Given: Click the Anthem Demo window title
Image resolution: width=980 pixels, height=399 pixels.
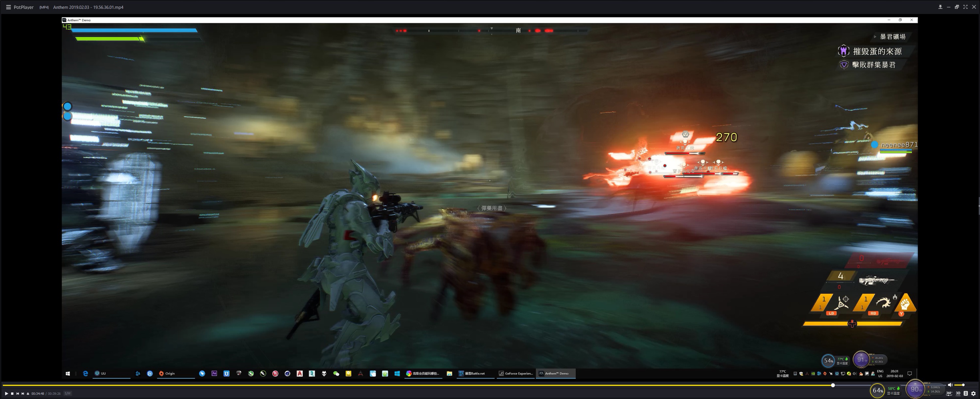Looking at the screenshot, I should [x=79, y=20].
